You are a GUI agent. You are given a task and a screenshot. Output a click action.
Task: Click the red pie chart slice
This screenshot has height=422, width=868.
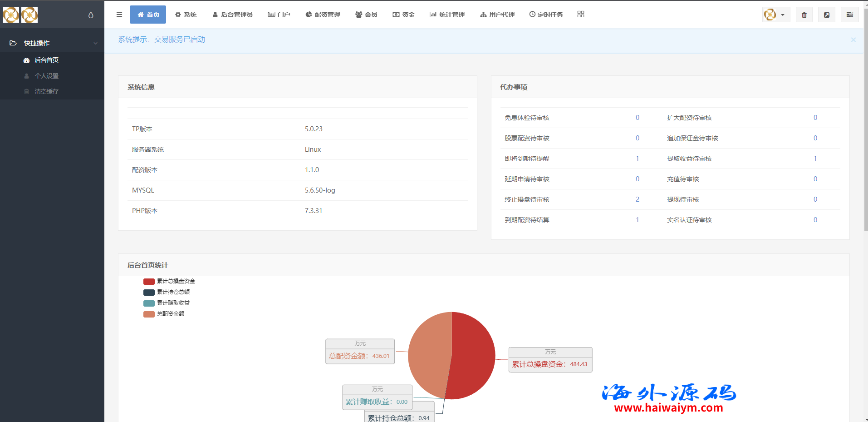(x=474, y=354)
